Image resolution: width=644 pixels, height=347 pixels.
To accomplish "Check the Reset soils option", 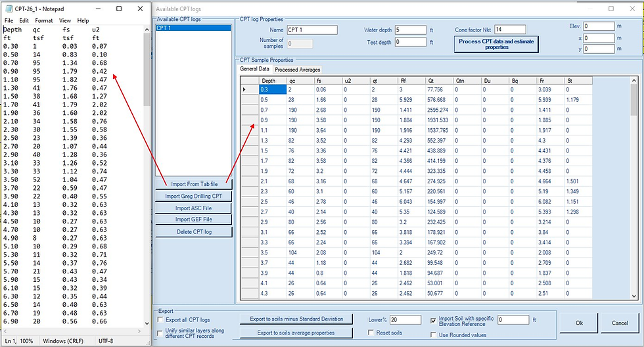I will coord(372,334).
